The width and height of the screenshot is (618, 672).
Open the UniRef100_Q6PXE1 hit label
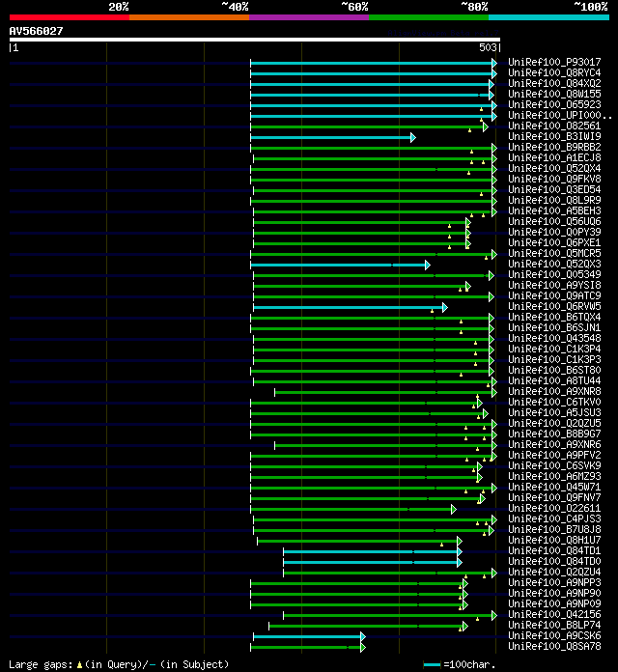(554, 243)
